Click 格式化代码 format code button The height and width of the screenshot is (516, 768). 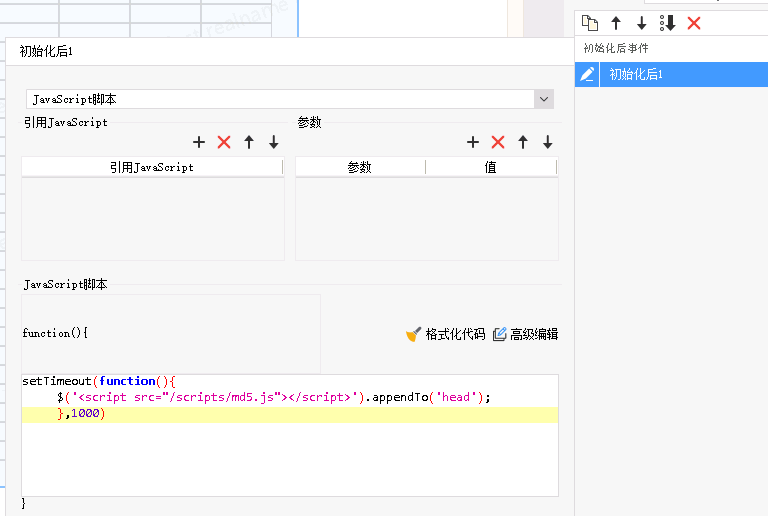[445, 334]
